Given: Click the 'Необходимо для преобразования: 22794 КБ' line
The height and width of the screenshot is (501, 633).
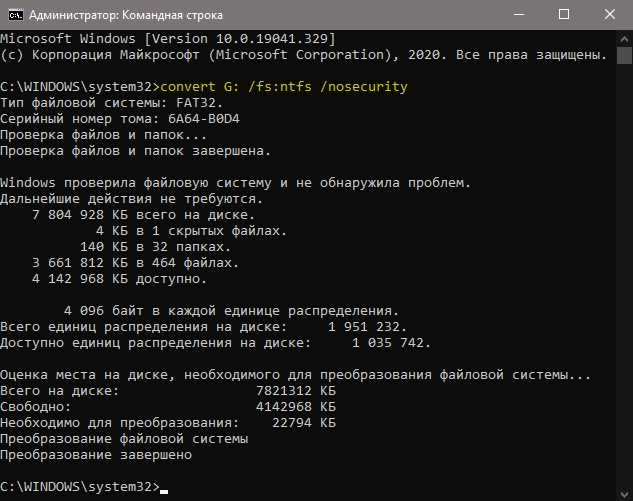Looking at the screenshot, I should [168, 423].
